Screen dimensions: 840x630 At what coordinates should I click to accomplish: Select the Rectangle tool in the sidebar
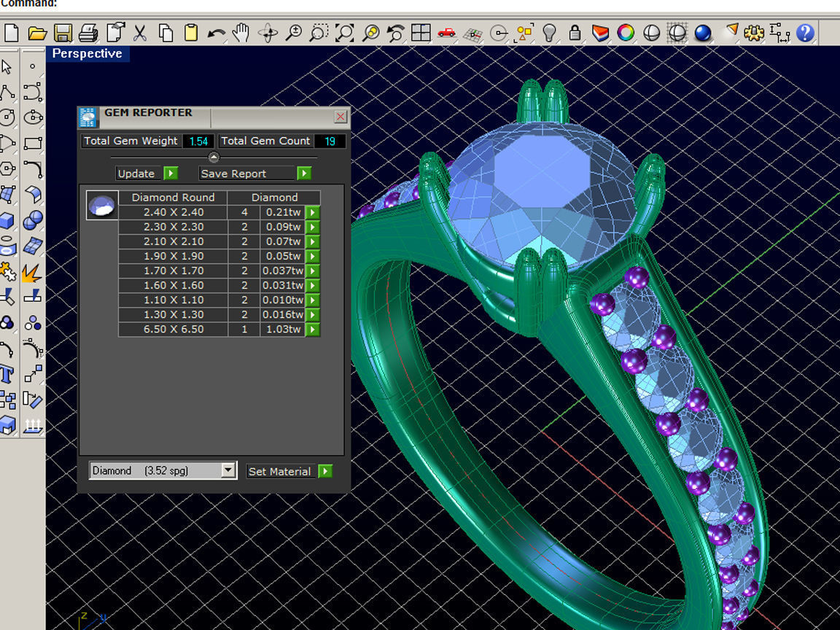tap(33, 143)
